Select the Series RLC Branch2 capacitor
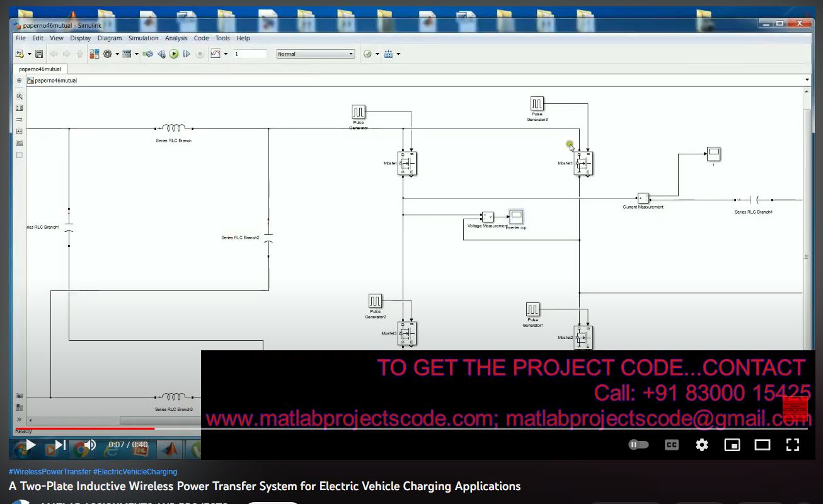823x504 pixels. (268, 238)
